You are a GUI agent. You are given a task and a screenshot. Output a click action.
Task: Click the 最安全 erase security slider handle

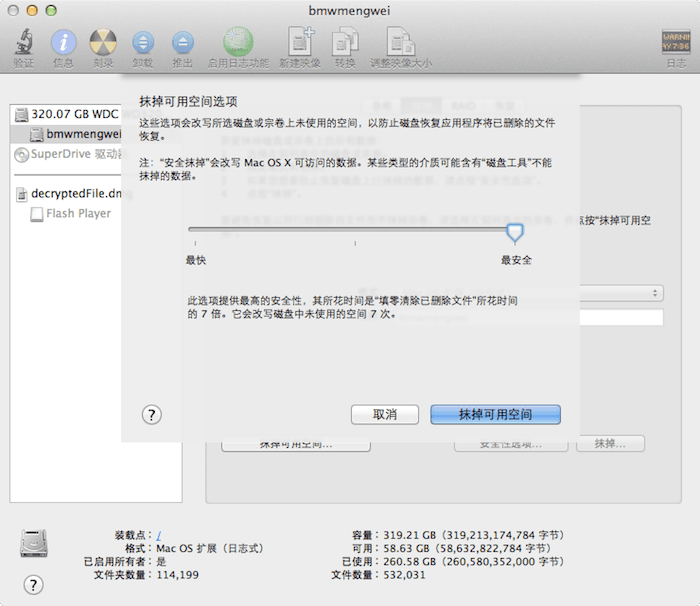click(x=514, y=233)
